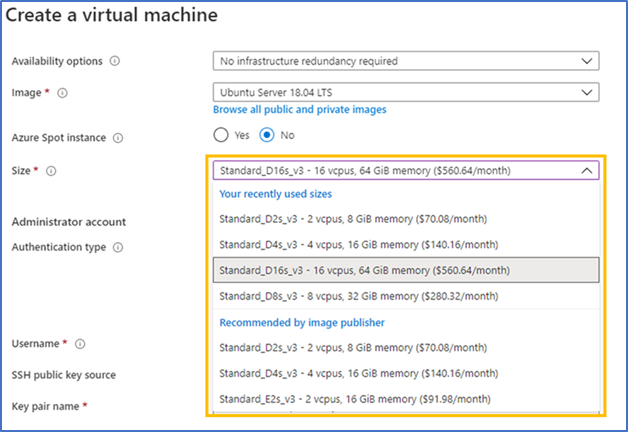
Task: Choose recently used Standard_D2s_v3 at $70.08/month
Action: [x=406, y=219]
